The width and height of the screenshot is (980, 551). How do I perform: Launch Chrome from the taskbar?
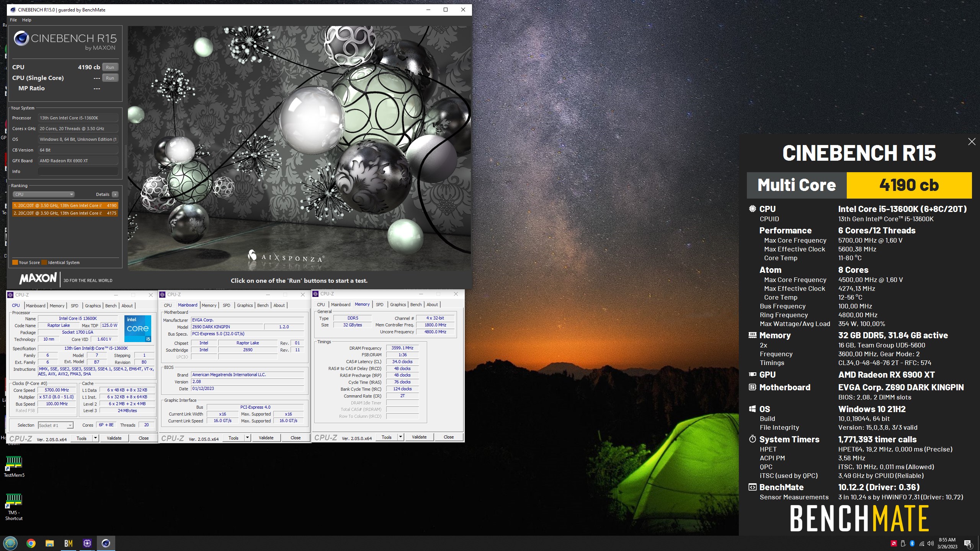coord(31,543)
